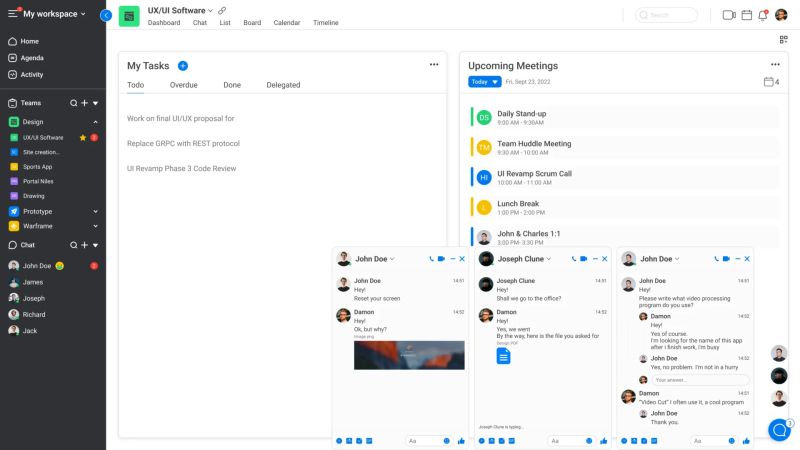Click the green UX/UI Software project icon
This screenshot has height=450, width=800.
pyautogui.click(x=129, y=16)
